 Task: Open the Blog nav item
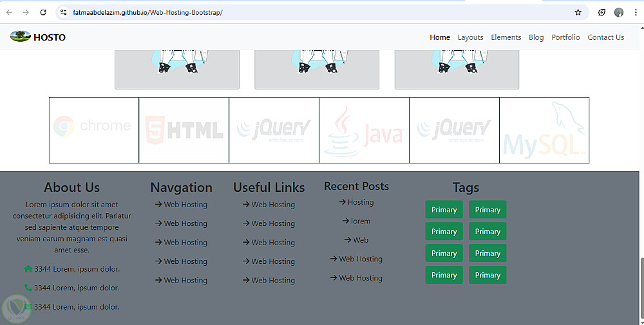point(536,37)
